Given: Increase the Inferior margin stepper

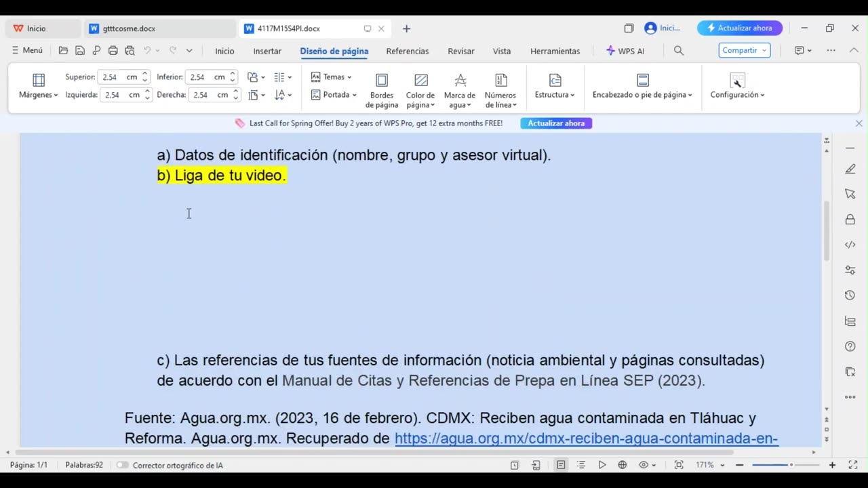Looking at the screenshot, I should [233, 74].
